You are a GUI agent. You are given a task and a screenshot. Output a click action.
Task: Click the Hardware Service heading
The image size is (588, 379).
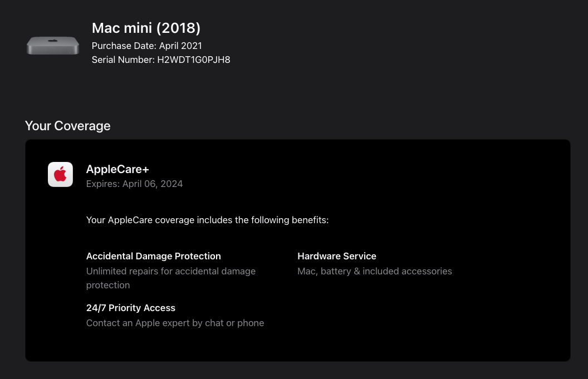(337, 256)
